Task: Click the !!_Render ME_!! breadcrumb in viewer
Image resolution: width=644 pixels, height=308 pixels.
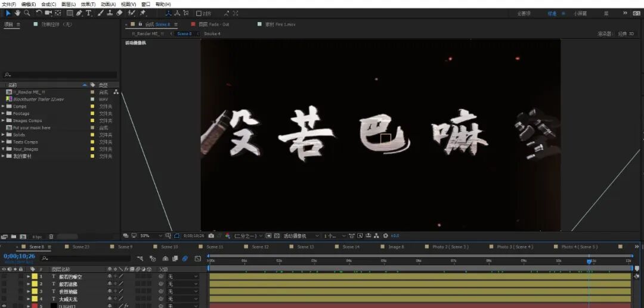Action: point(148,33)
